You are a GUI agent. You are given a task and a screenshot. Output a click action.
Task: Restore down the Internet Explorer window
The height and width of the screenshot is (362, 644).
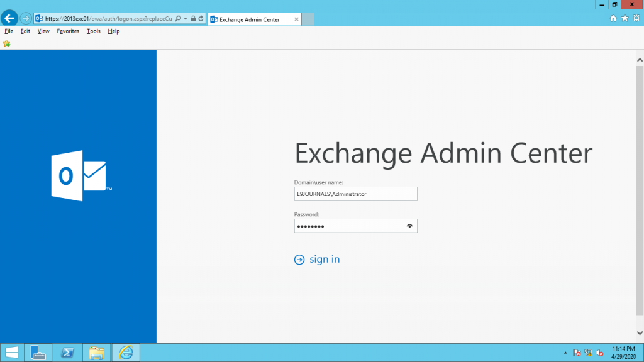[614, 4]
